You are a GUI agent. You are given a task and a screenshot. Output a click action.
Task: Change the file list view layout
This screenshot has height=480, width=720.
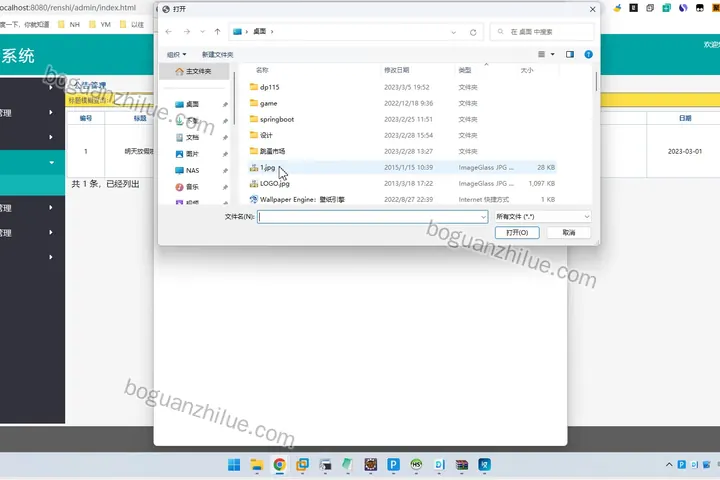tap(542, 54)
